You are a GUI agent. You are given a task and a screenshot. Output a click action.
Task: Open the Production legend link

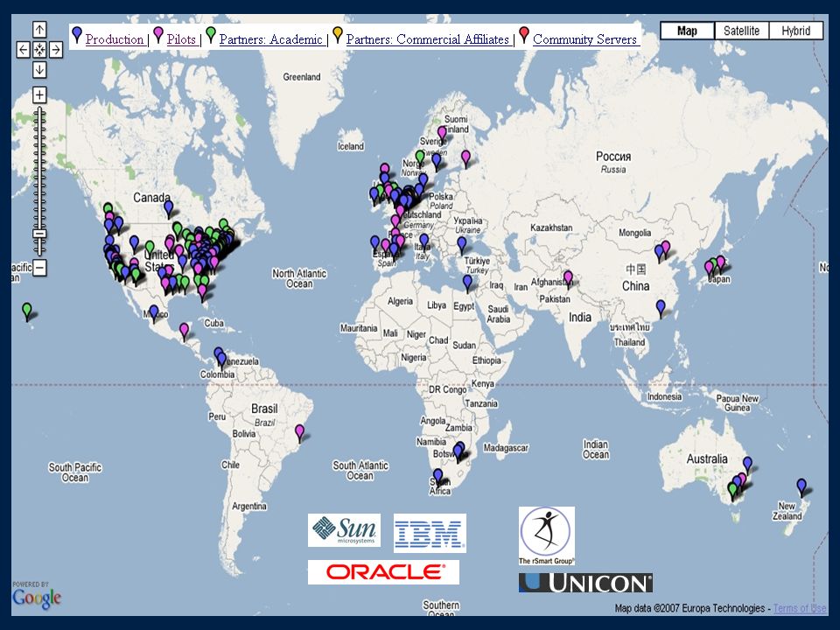tap(115, 39)
